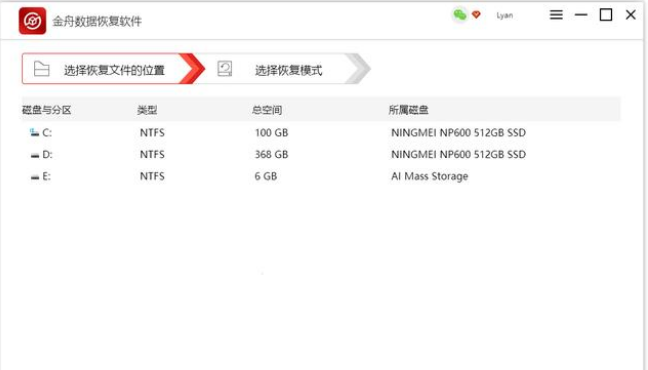Sort by 所属磁盘 column header
The image size is (648, 370).
point(408,110)
